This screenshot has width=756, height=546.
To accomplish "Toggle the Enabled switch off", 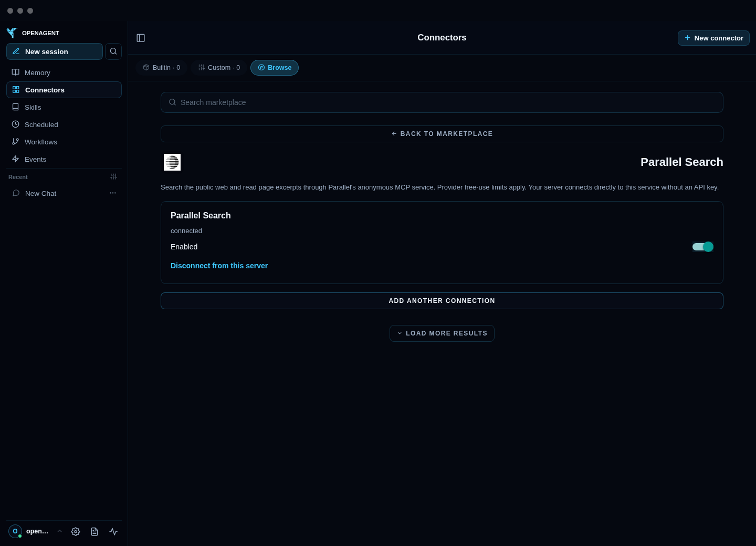I will click(702, 247).
